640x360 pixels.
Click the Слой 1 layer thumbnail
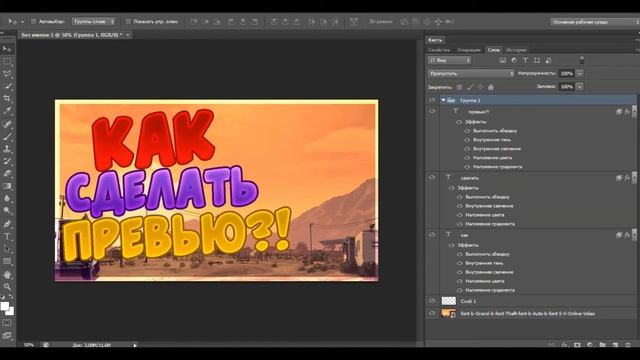(449, 301)
